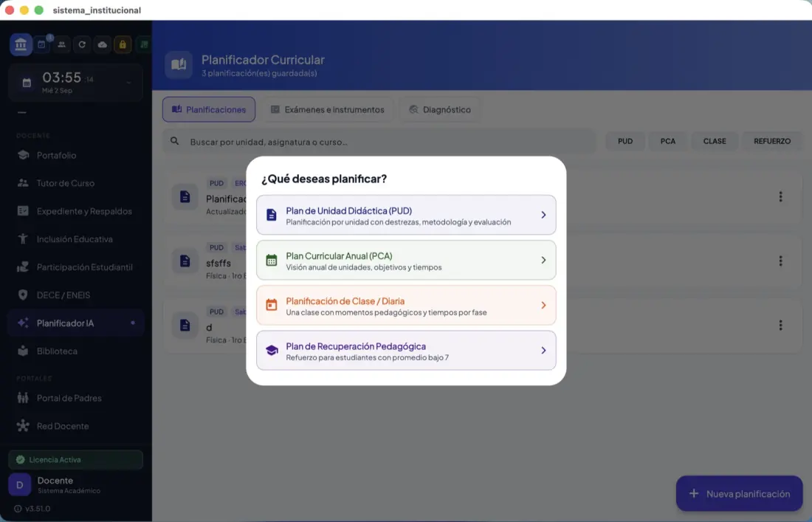The height and width of the screenshot is (522, 812).
Task: Click the people group icon in sidebar toolbar
Action: (61, 44)
